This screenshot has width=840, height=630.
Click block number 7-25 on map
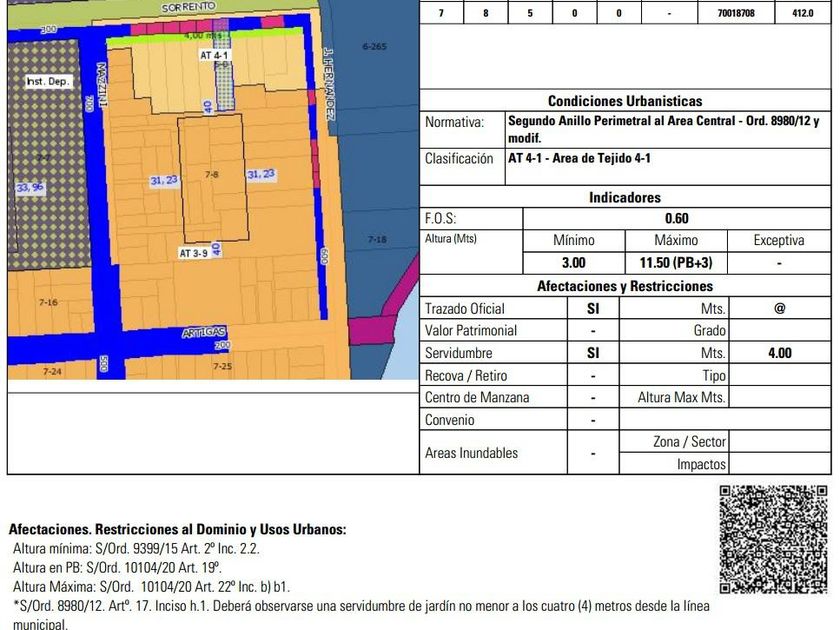click(222, 366)
